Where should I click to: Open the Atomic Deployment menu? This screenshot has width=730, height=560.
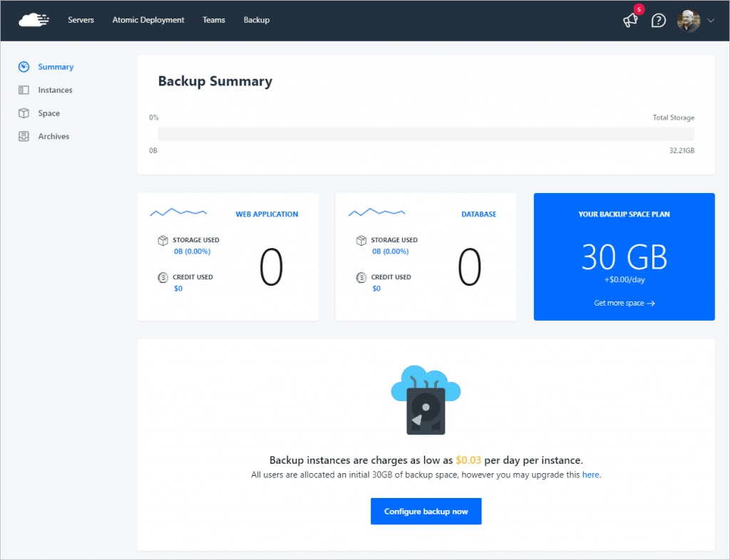point(148,20)
